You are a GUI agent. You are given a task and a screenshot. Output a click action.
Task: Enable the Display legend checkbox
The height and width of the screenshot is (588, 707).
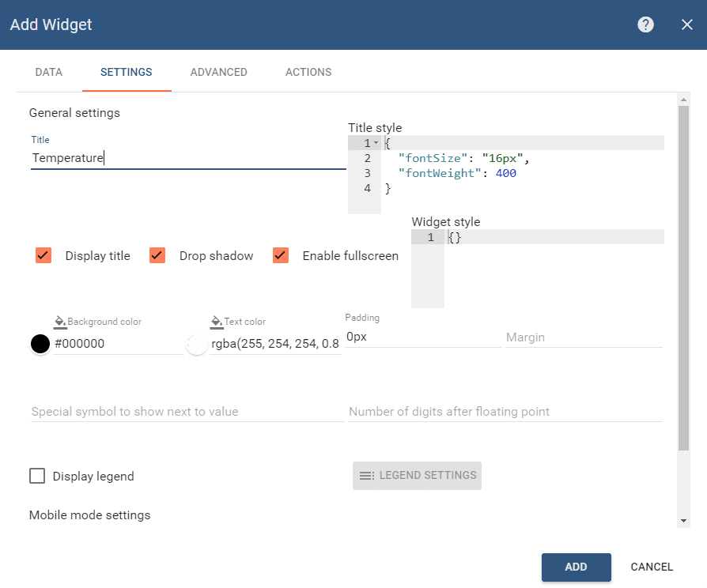coord(36,476)
